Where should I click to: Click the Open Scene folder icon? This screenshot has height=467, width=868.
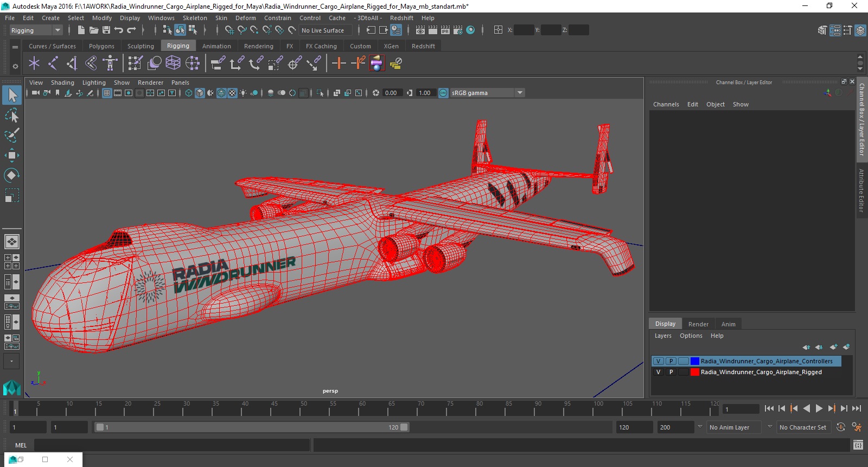(94, 30)
